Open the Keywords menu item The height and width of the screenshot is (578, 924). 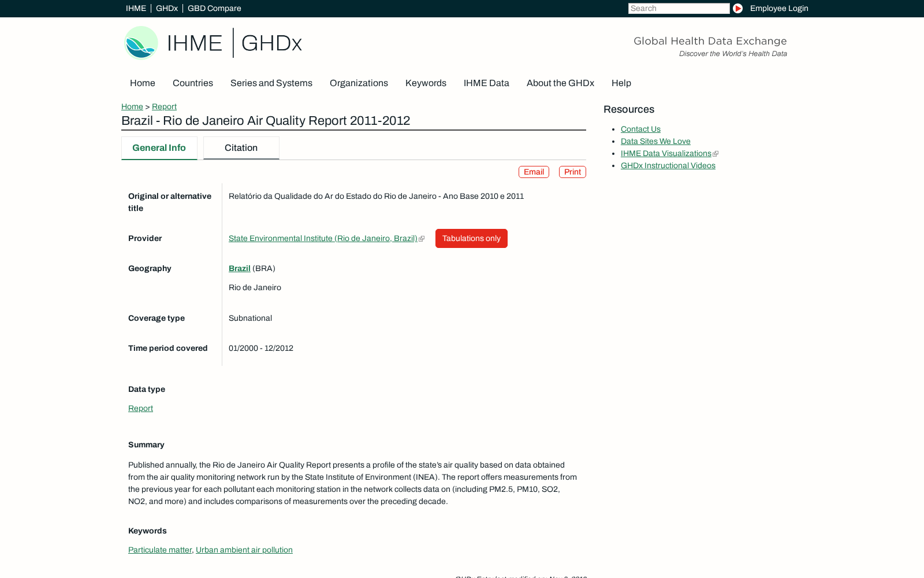coord(426,83)
